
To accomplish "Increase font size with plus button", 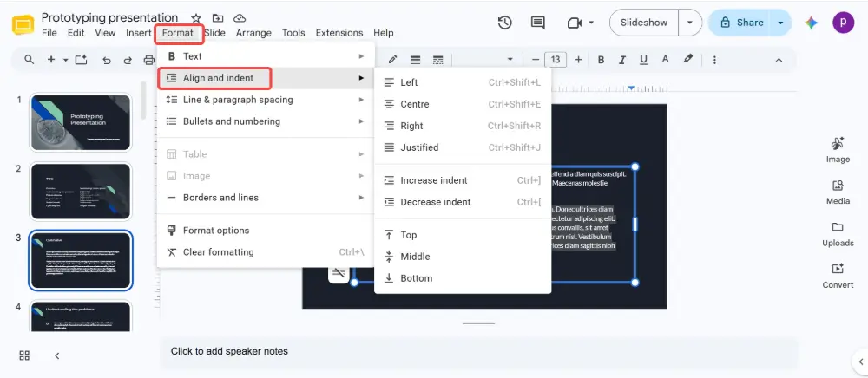I will coord(578,60).
